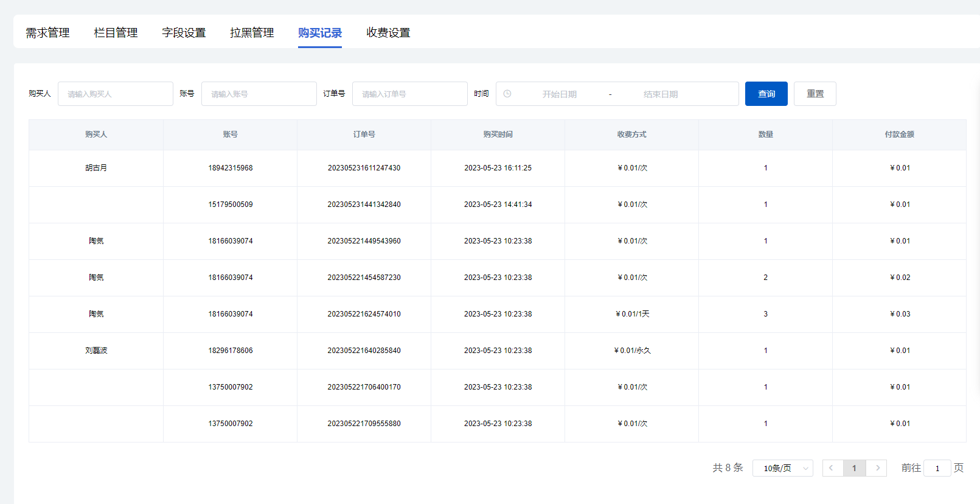Go to next page arrow
The image size is (980, 504).
877,468
